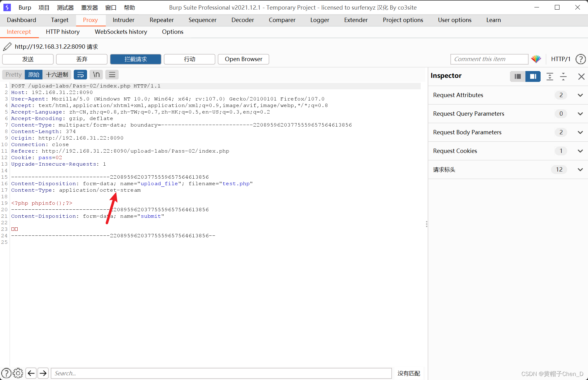Open the 帮助 menu
This screenshot has height=380, width=588.
point(129,7)
